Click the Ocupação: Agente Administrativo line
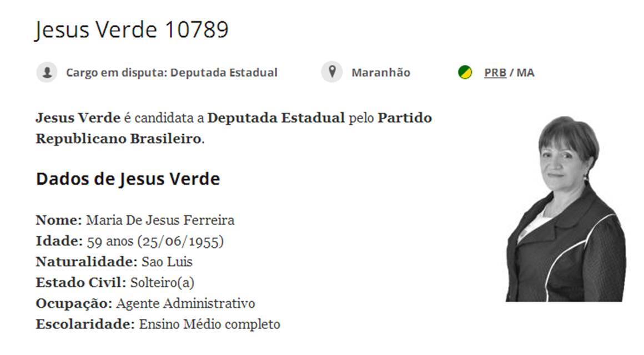644x355 pixels. pos(145,303)
